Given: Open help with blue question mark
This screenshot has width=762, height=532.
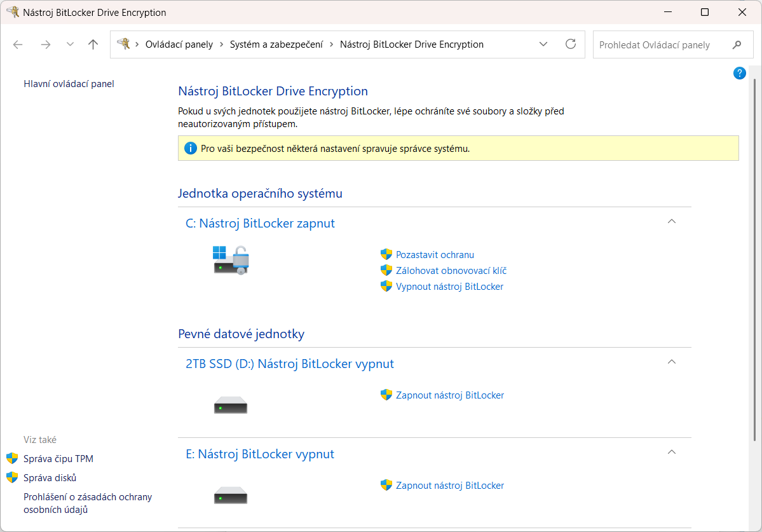Looking at the screenshot, I should [x=739, y=73].
